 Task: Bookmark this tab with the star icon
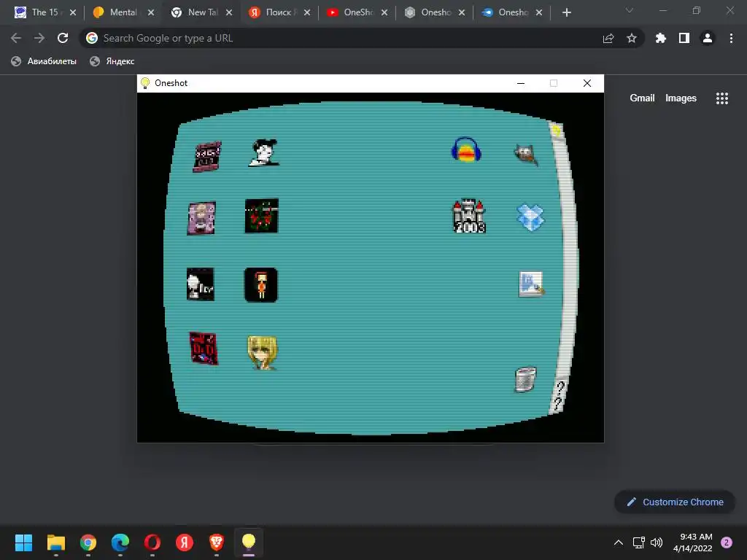(x=632, y=38)
